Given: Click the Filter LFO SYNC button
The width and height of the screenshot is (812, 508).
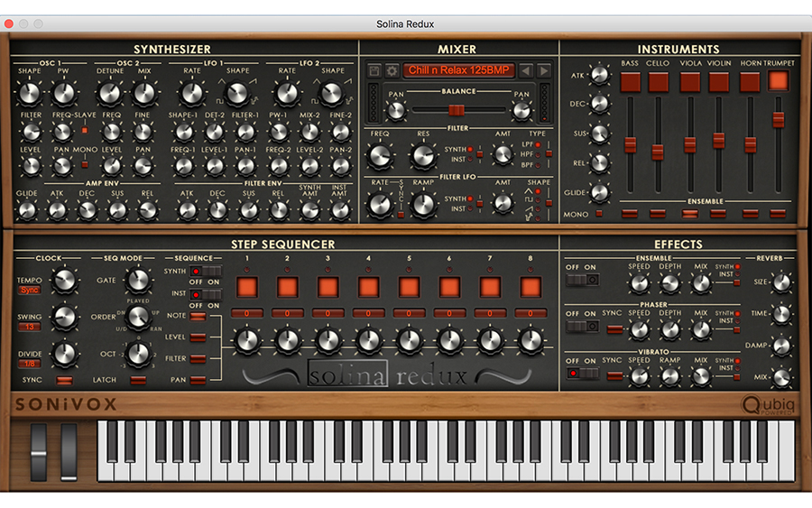Looking at the screenshot, I should pos(401,213).
